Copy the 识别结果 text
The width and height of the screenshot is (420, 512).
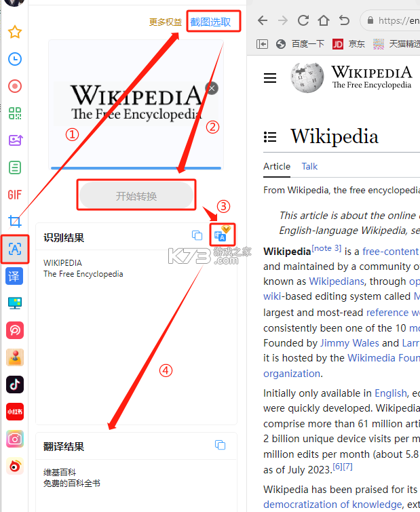pyautogui.click(x=197, y=235)
